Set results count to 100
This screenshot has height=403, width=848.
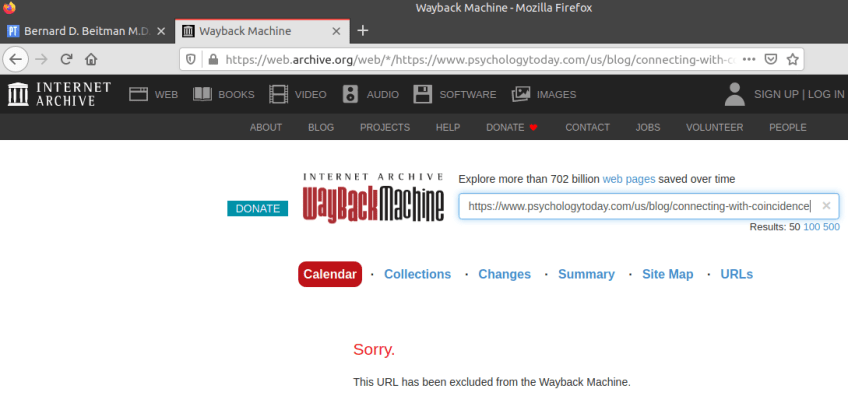812,228
